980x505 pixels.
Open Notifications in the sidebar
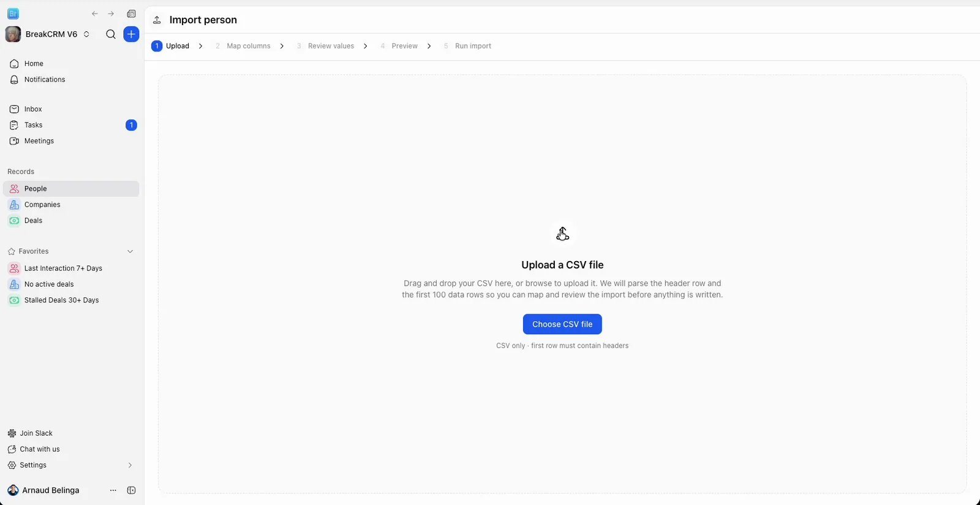tap(71, 80)
